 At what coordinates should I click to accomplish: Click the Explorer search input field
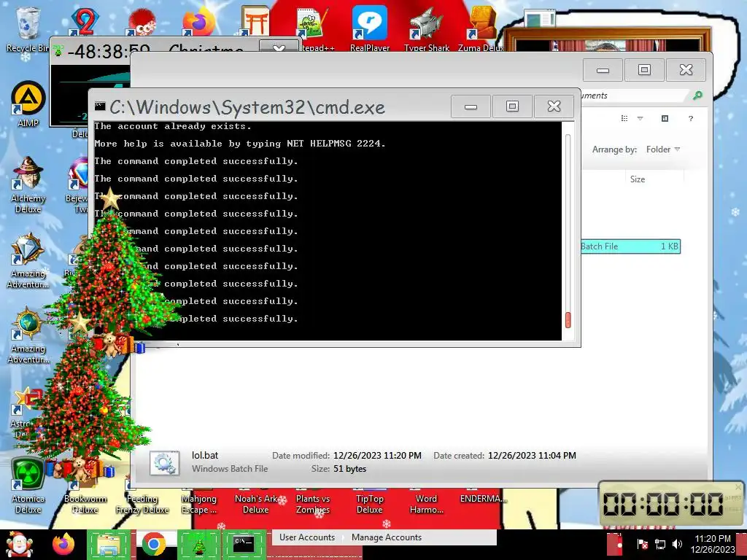(x=634, y=96)
